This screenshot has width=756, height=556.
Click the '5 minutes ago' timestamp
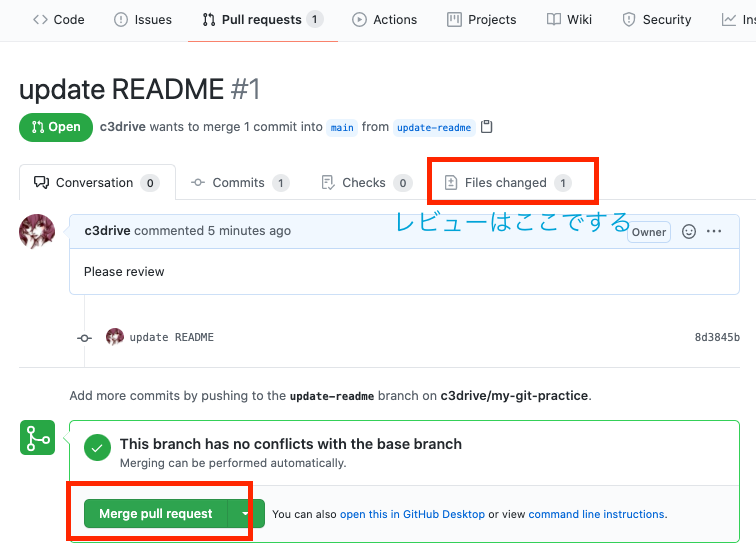pyautogui.click(x=249, y=231)
